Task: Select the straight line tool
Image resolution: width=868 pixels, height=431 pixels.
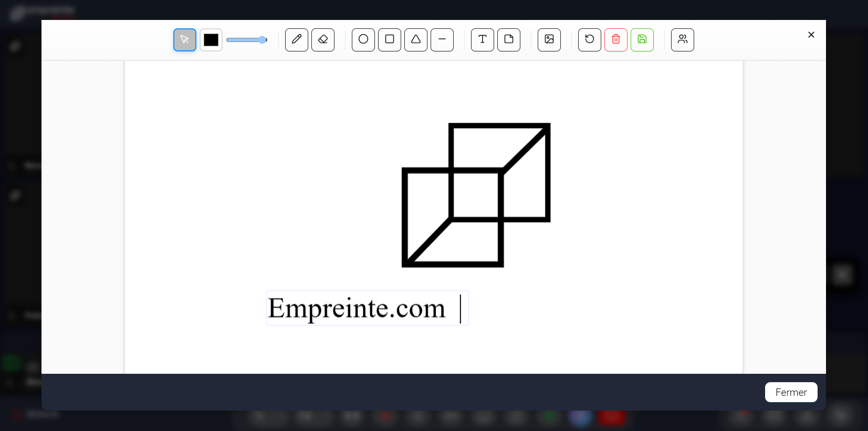Action: click(x=442, y=40)
